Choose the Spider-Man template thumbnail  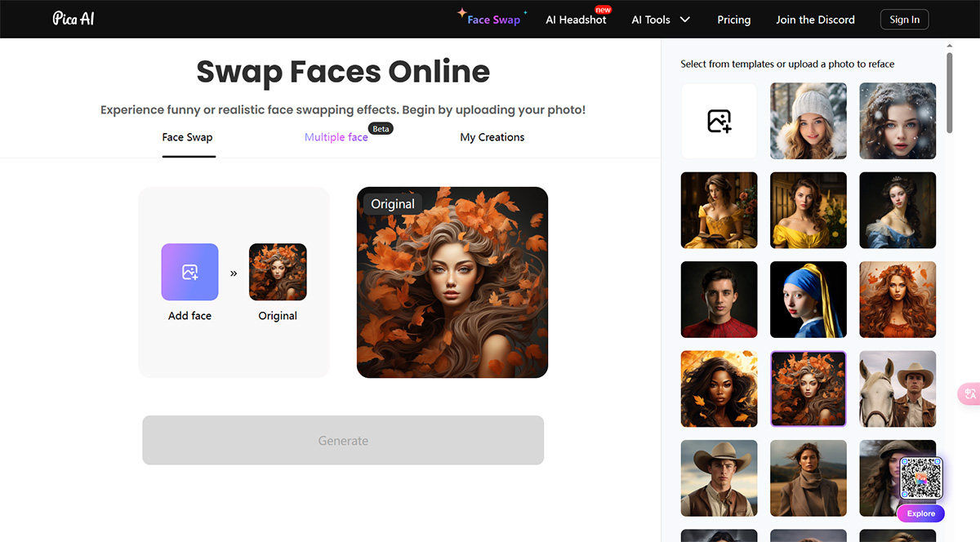(x=719, y=300)
